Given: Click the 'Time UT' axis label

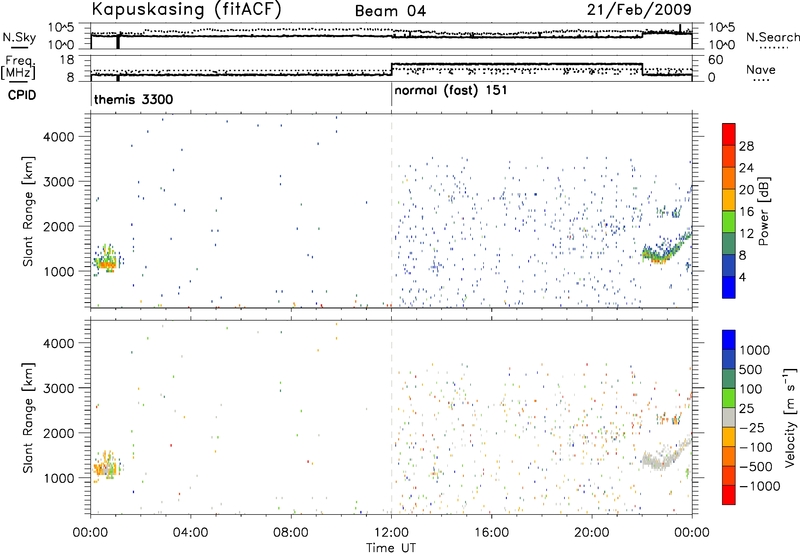Looking at the screenshot, I should (x=391, y=548).
